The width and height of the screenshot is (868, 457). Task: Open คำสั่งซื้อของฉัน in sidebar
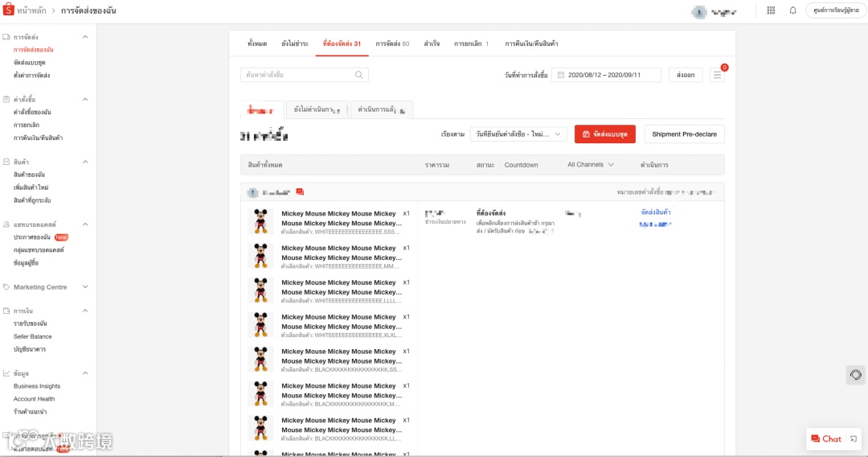click(32, 112)
